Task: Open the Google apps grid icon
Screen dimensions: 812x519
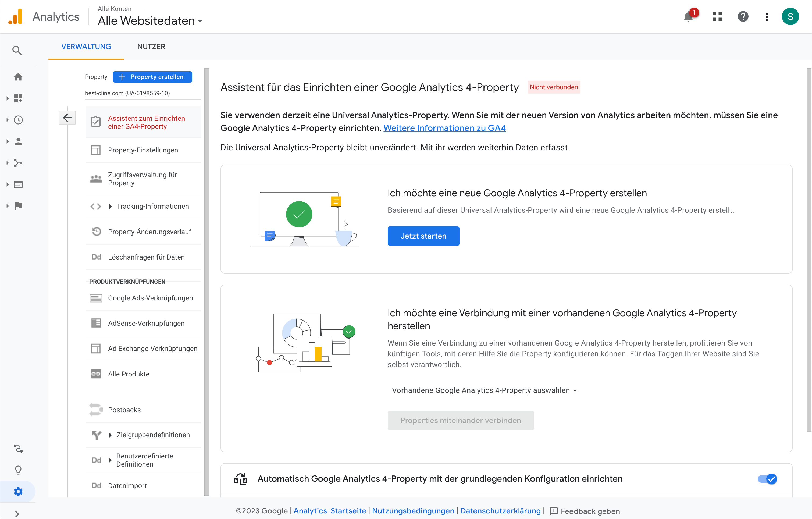Action: pos(717,16)
